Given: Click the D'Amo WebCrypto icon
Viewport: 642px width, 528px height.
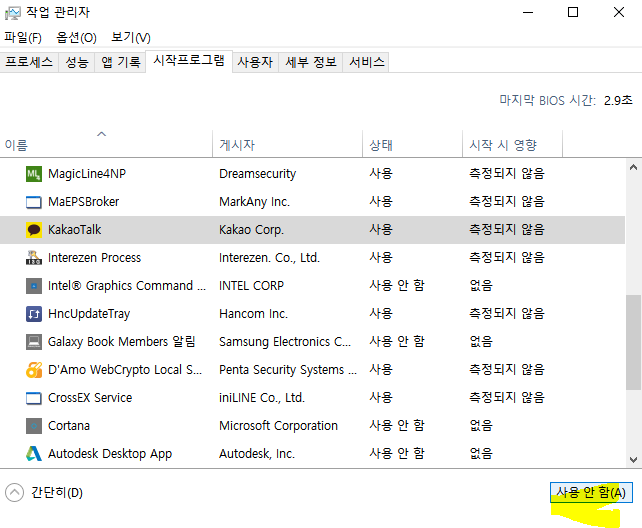Looking at the screenshot, I should click(34, 370).
